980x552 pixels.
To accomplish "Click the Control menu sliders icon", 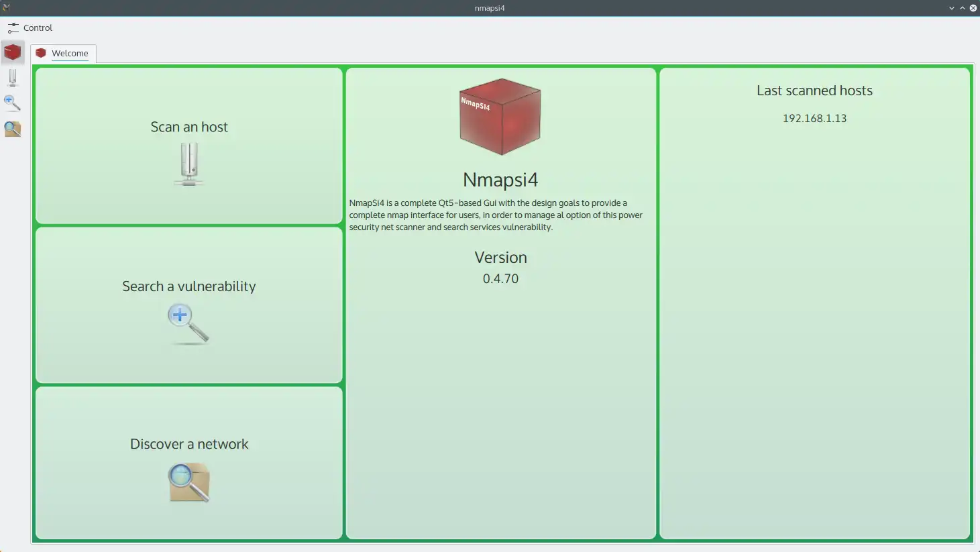I will (13, 27).
